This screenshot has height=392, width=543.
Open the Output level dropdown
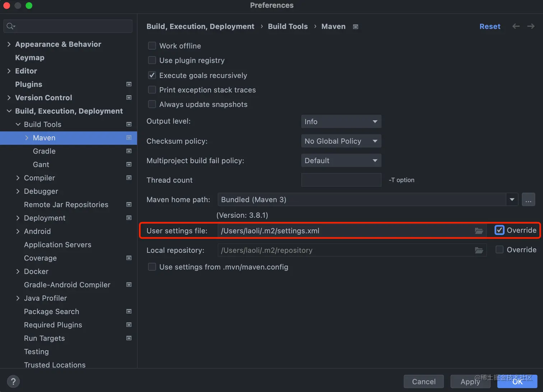(341, 121)
